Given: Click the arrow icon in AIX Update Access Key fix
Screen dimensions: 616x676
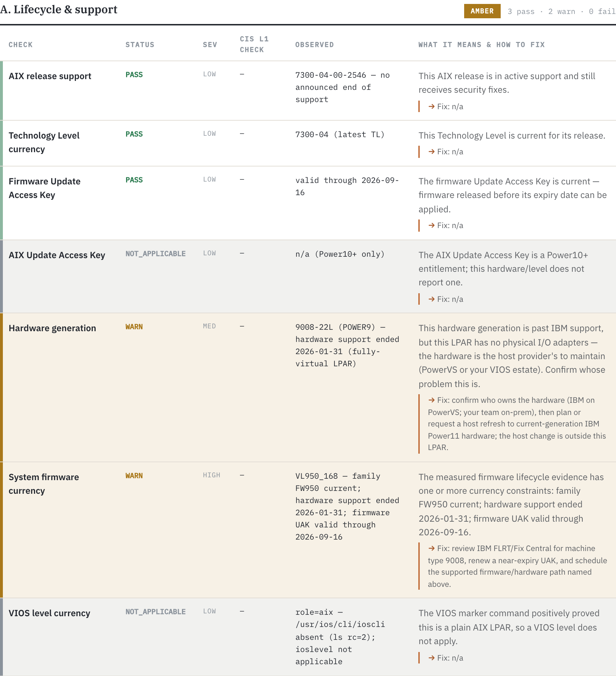Looking at the screenshot, I should (x=432, y=299).
